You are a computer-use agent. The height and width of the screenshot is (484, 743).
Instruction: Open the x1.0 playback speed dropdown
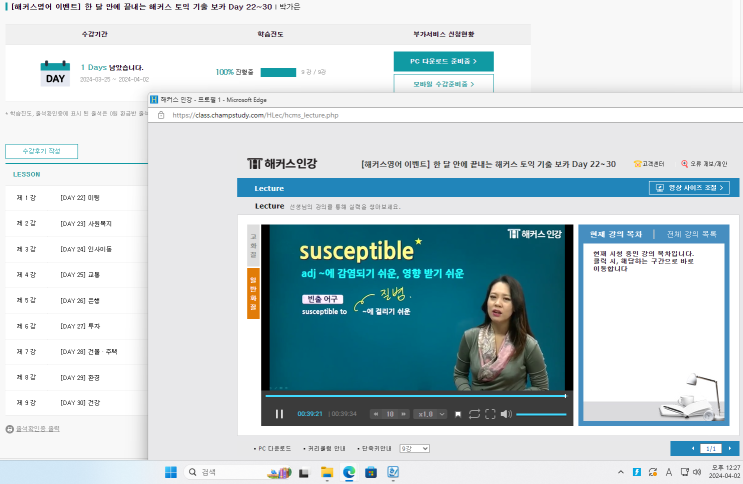[x=430, y=414]
